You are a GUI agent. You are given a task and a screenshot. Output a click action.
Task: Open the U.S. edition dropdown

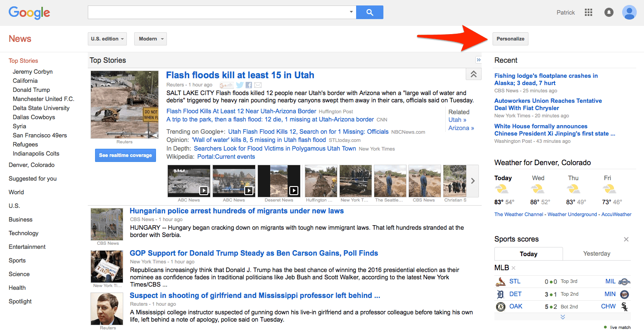tap(107, 39)
